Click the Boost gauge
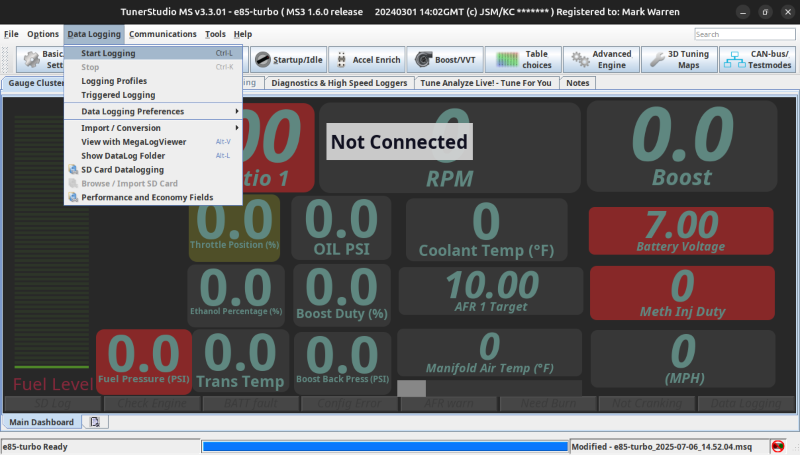This screenshot has width=800, height=455. (x=682, y=146)
